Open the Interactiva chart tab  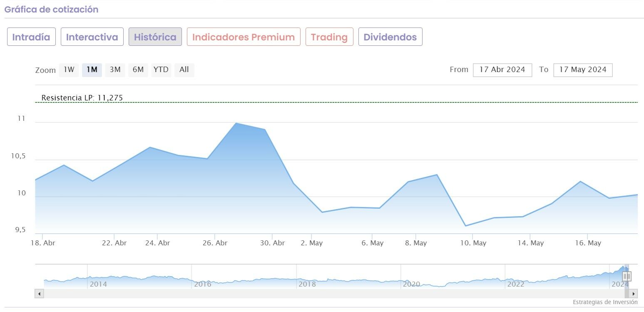pyautogui.click(x=92, y=37)
